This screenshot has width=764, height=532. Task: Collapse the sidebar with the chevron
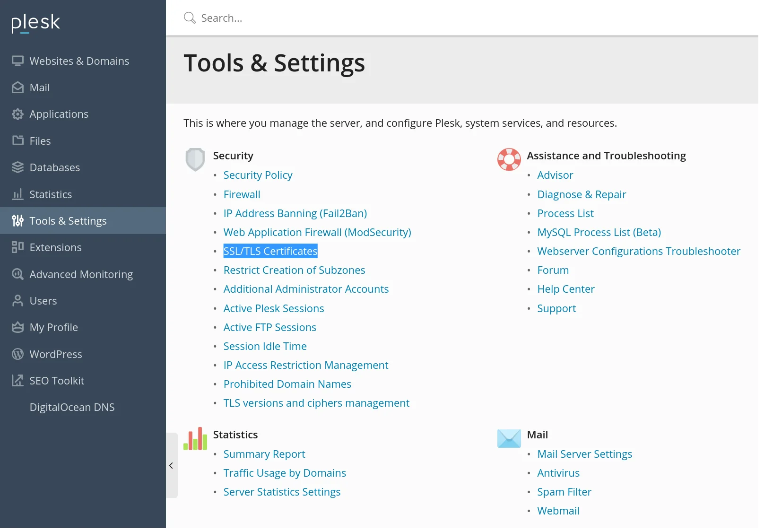point(171,465)
